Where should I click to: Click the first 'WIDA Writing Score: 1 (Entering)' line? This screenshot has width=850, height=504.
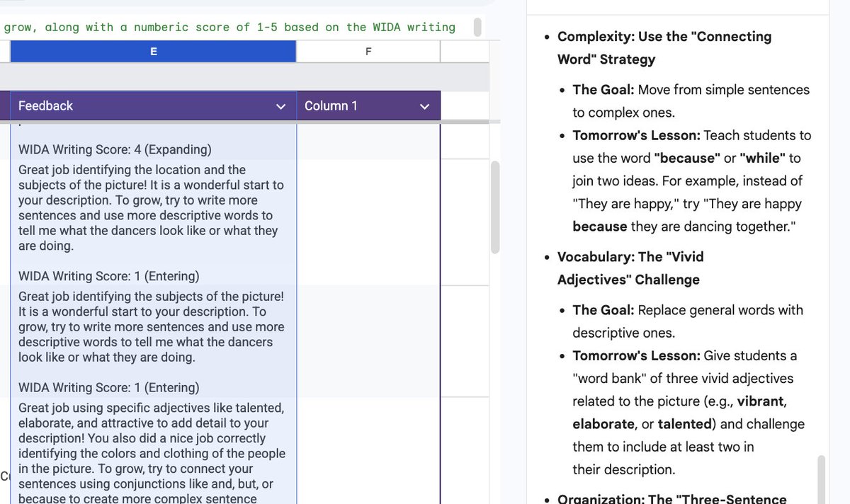tap(108, 275)
